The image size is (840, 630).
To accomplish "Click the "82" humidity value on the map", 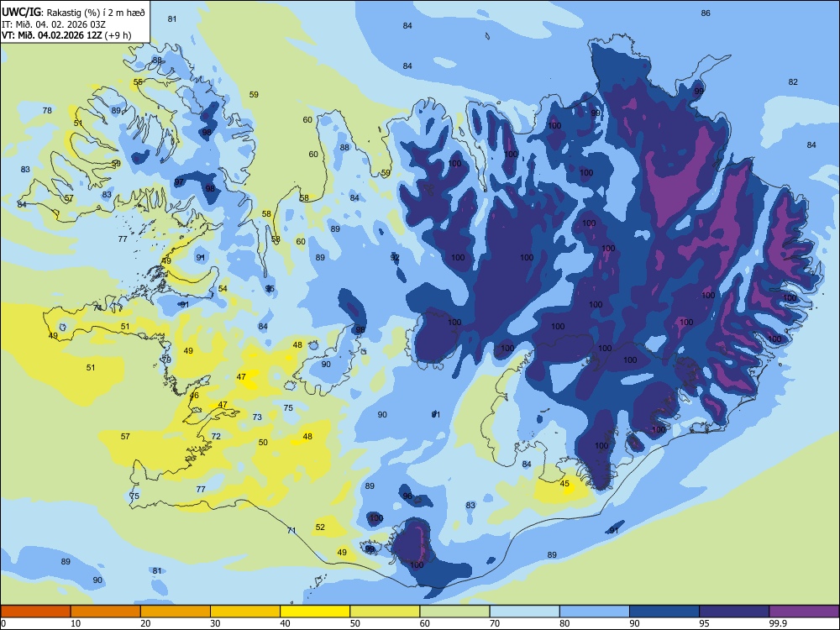I will [793, 82].
